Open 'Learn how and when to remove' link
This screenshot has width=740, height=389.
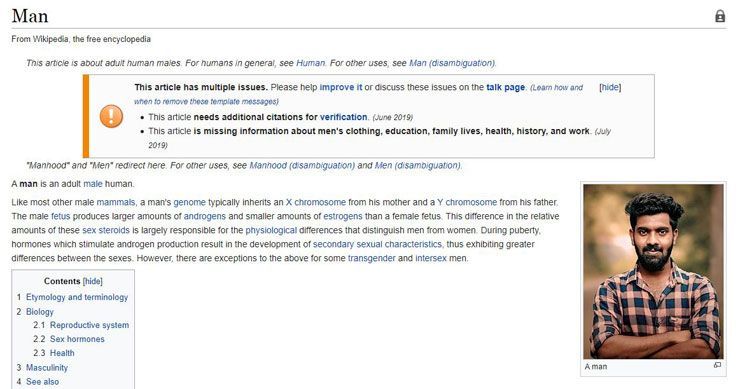coord(359,94)
